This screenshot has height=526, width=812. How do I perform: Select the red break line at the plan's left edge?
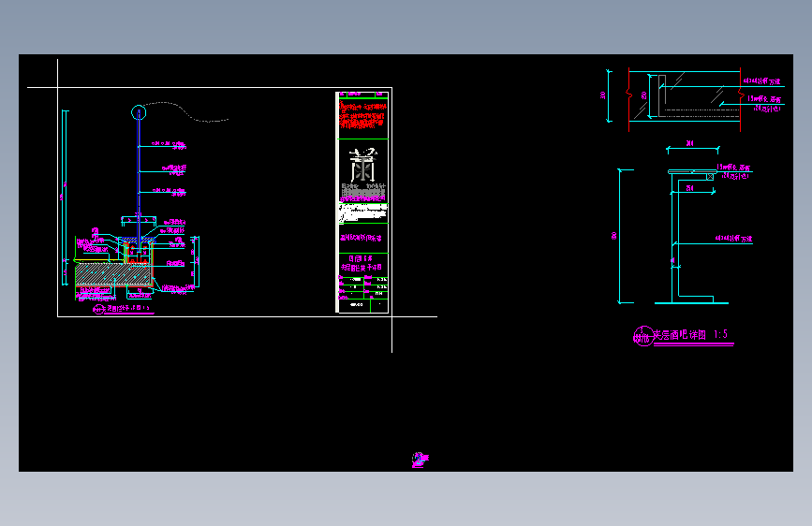tap(628, 99)
